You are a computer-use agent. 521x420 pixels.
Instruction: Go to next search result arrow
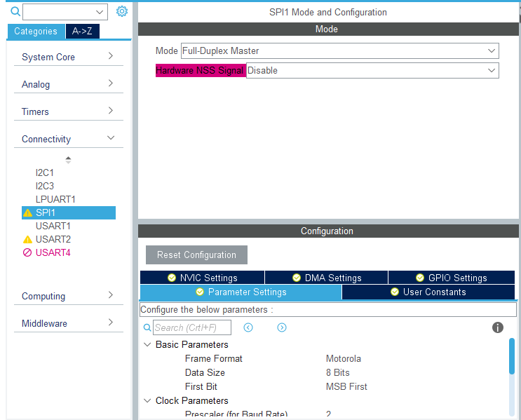[x=282, y=327]
